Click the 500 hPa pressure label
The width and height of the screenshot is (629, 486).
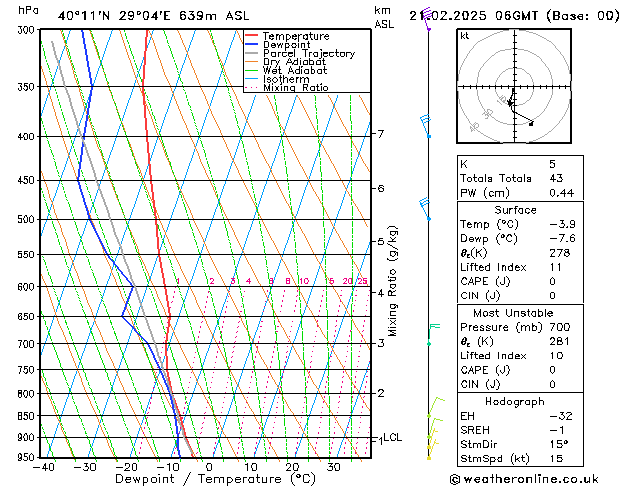28,219
